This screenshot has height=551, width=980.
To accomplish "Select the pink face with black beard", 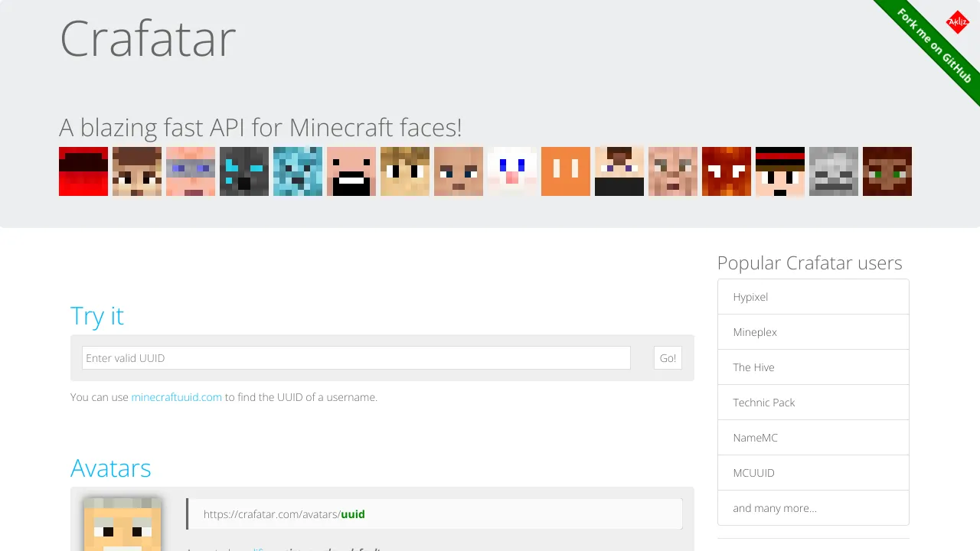I will [351, 171].
